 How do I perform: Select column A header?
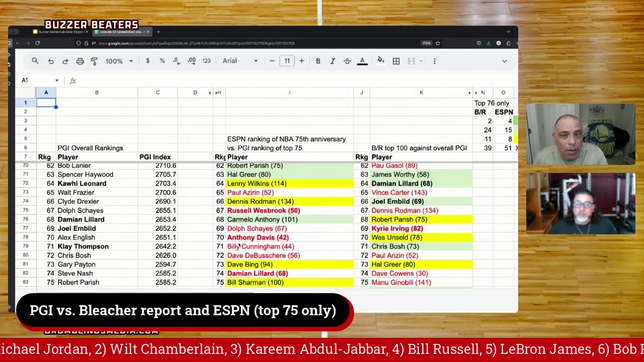[46, 93]
